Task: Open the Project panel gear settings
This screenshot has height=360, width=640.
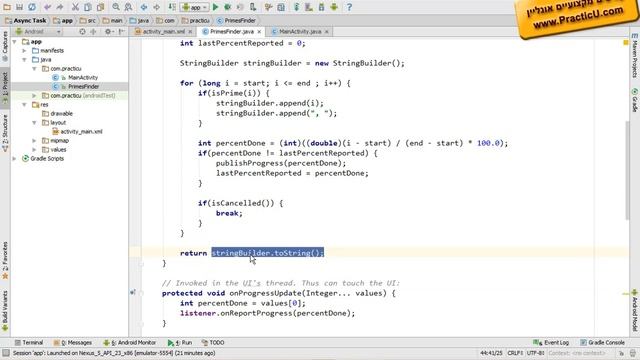Action: click(x=108, y=31)
